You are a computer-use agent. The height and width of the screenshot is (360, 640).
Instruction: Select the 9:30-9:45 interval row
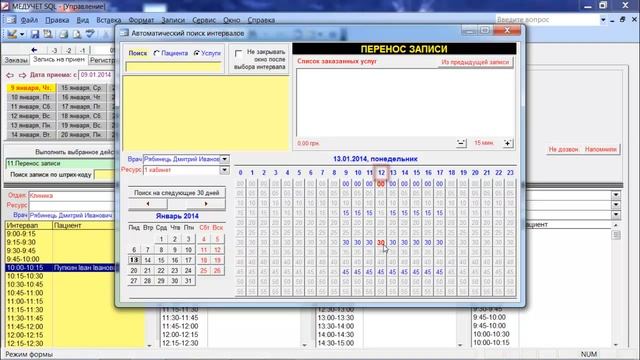(x=60, y=251)
